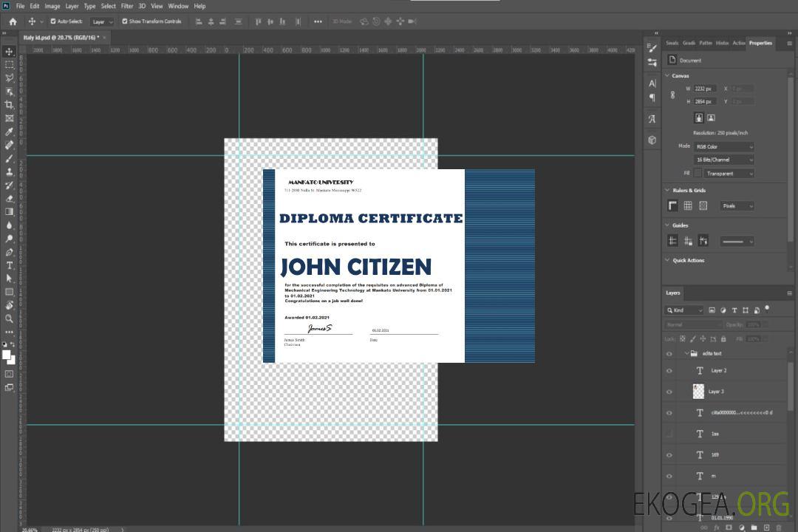Click foreground color swatch

(6, 355)
